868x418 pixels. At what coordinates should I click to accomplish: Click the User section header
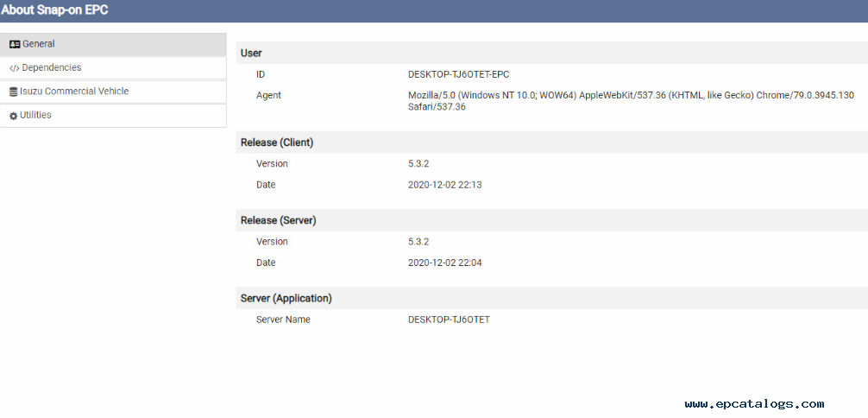tap(552, 54)
